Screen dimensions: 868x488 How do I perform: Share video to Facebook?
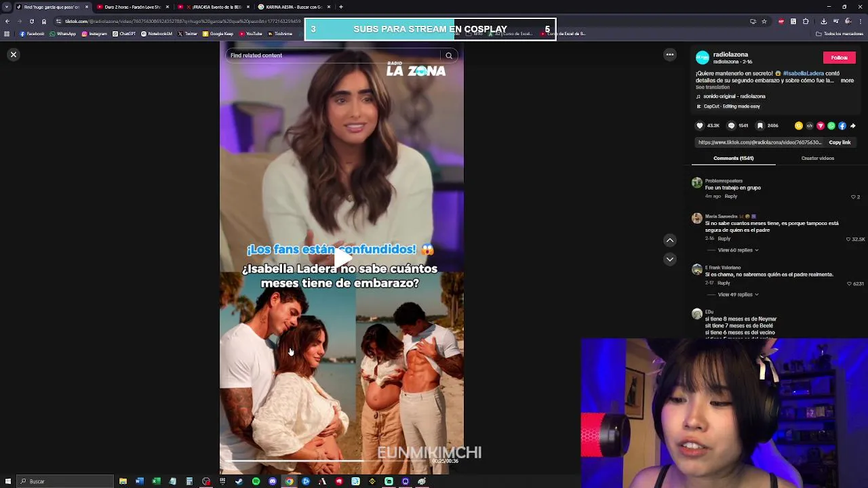pos(842,125)
